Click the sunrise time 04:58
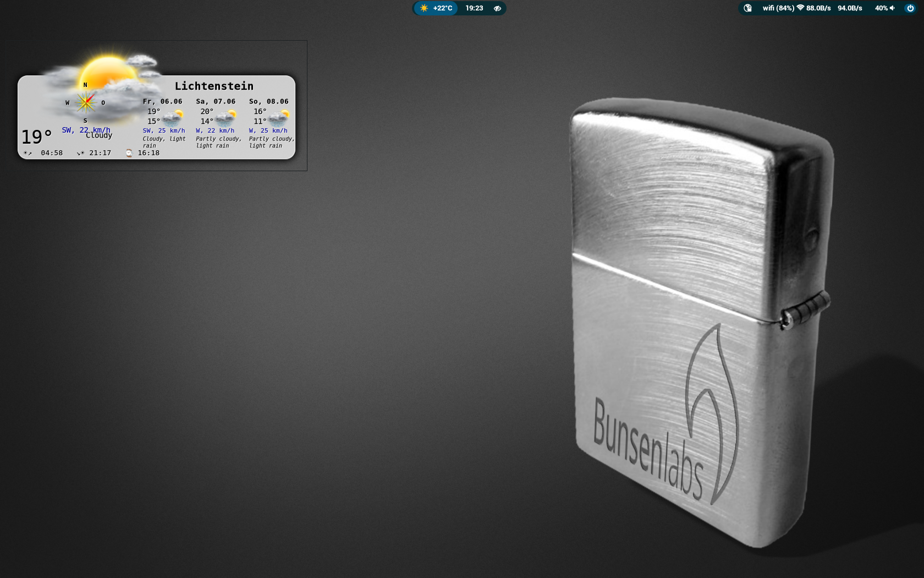The width and height of the screenshot is (924, 578). 52,153
